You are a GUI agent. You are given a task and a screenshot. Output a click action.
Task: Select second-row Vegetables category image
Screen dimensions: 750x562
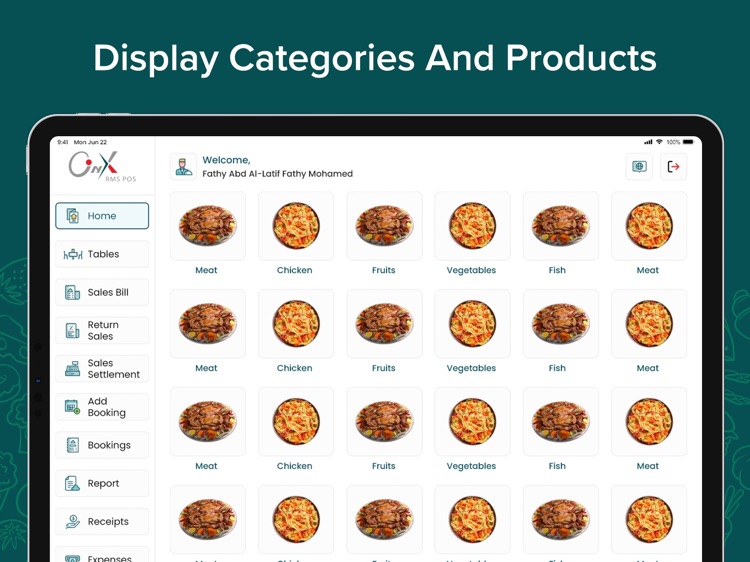tap(472, 324)
